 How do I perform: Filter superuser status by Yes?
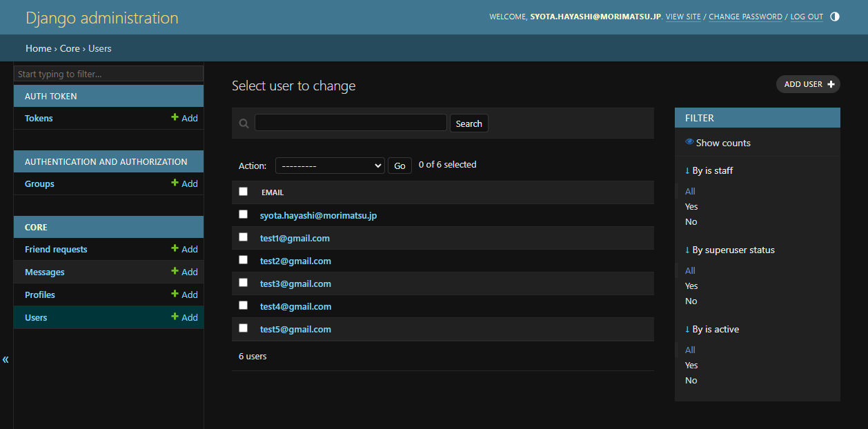point(691,286)
